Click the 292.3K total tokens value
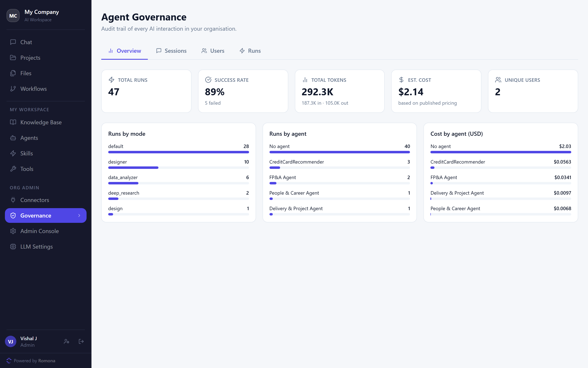This screenshot has height=368, width=588. pyautogui.click(x=317, y=92)
